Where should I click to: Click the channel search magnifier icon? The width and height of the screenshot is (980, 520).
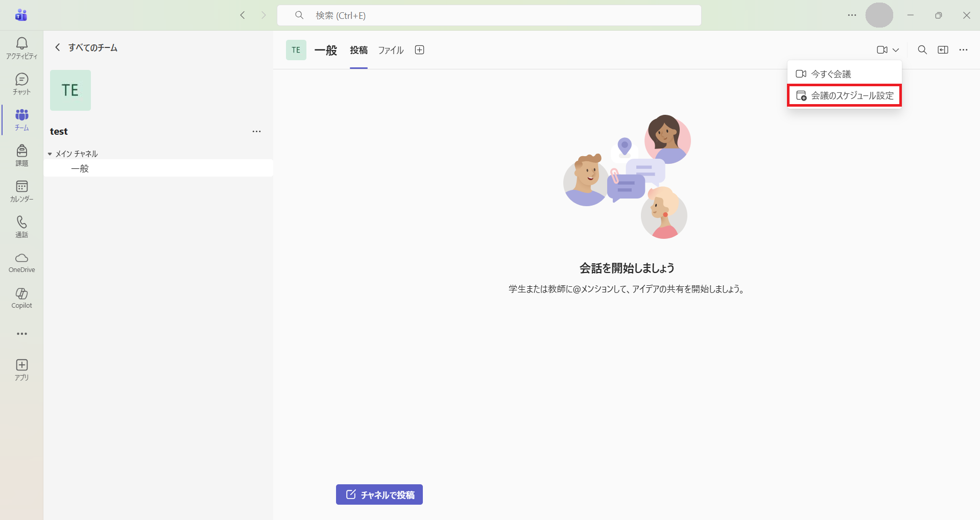pos(922,50)
